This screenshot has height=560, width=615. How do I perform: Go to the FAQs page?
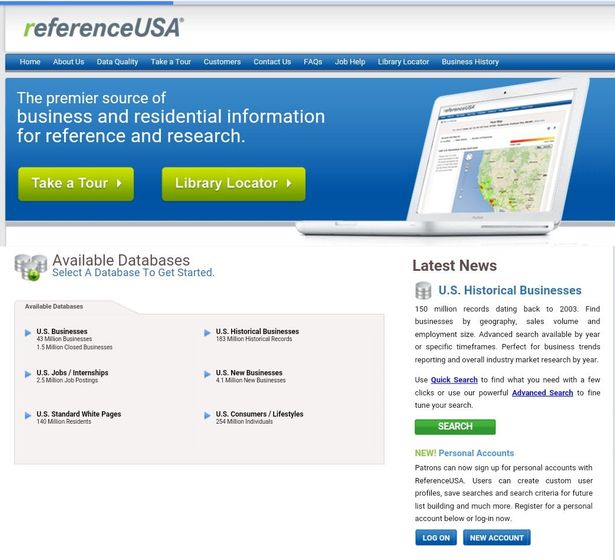click(x=313, y=62)
